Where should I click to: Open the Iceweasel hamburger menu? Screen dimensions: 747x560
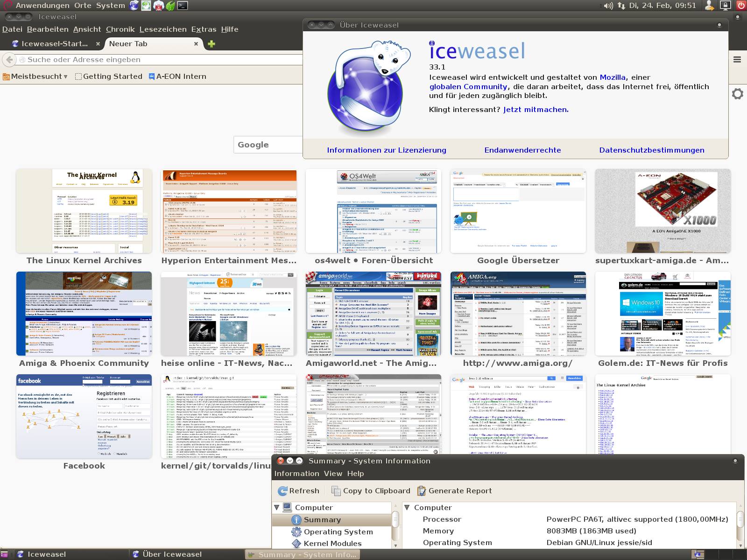click(737, 59)
